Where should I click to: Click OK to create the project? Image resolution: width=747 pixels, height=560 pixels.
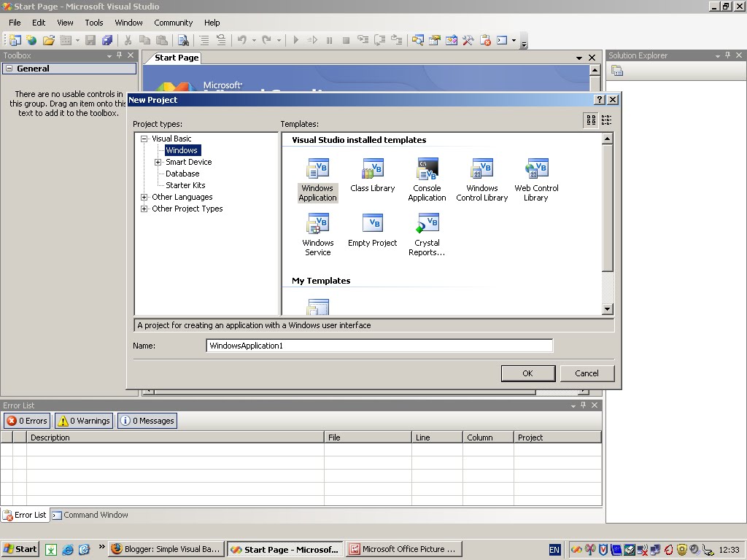click(527, 373)
